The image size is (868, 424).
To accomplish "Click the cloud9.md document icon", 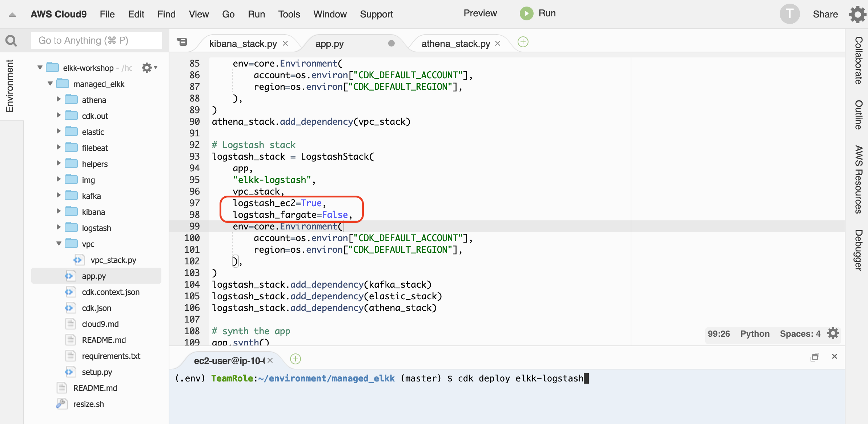I will tap(70, 324).
